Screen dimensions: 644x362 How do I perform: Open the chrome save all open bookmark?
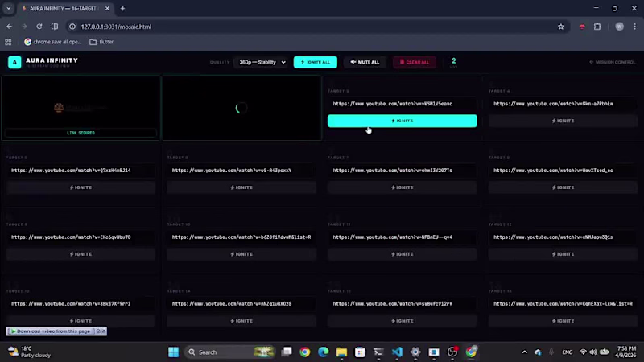click(52, 42)
